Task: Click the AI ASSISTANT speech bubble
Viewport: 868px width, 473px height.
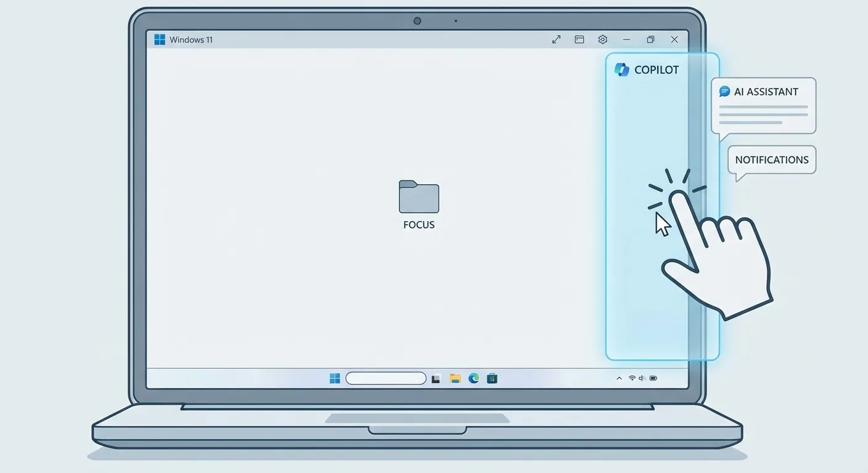Action: click(x=763, y=106)
